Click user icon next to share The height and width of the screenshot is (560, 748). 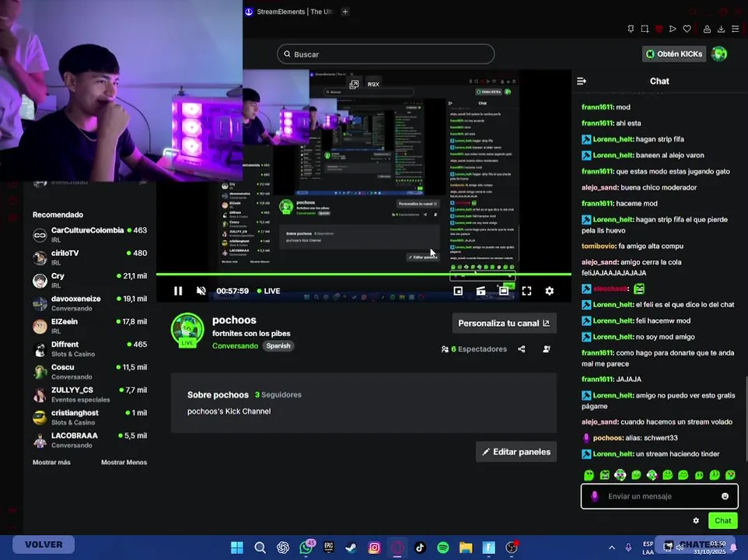click(x=547, y=349)
